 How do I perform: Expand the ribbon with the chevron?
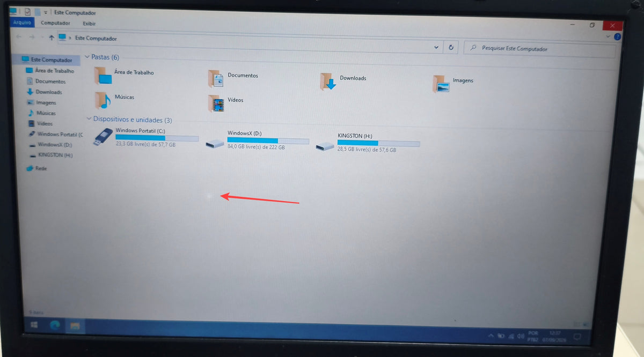coord(608,36)
